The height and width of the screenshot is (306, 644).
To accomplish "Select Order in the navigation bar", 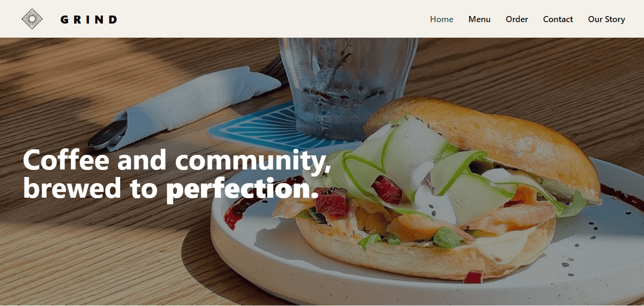I will (x=517, y=19).
